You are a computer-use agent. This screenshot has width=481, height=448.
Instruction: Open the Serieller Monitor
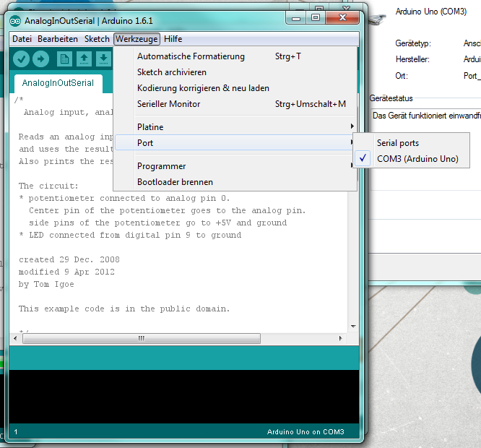235,104
